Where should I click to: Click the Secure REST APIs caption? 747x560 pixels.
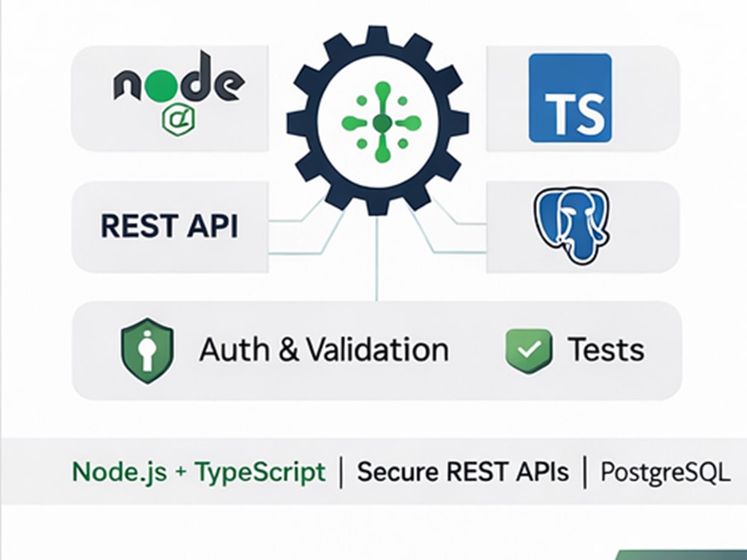[463, 473]
